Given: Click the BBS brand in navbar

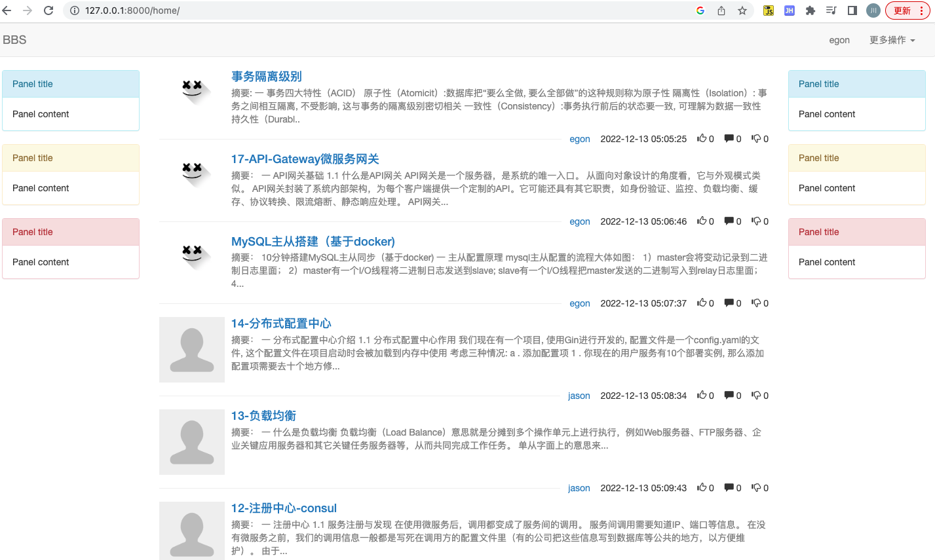Looking at the screenshot, I should click(x=14, y=40).
